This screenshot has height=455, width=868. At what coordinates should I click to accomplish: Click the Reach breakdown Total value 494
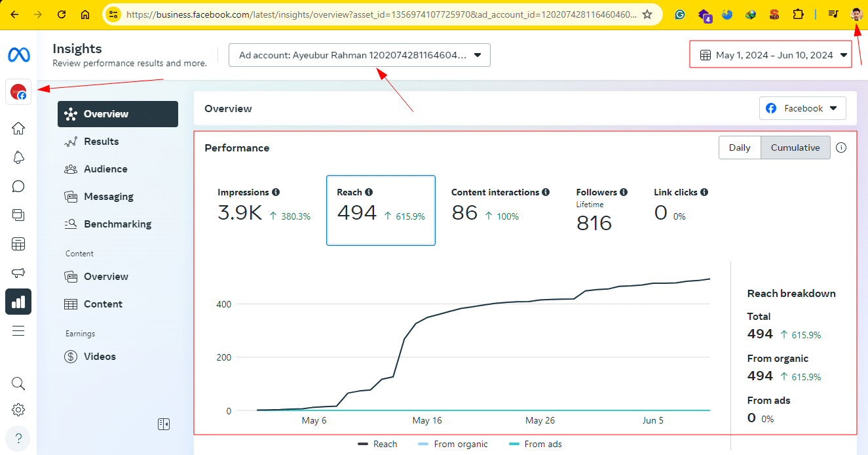click(760, 334)
